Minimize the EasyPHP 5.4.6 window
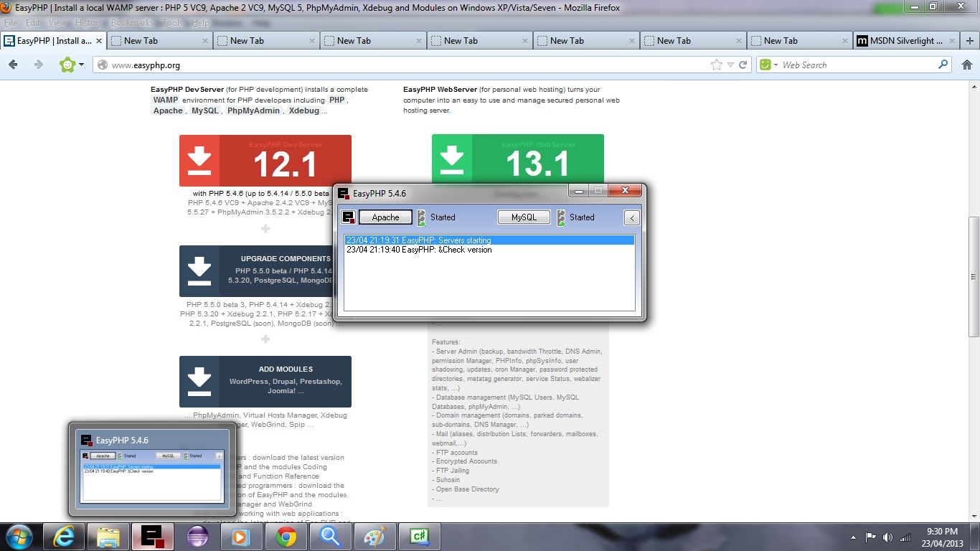This screenshot has height=551, width=980. [579, 190]
